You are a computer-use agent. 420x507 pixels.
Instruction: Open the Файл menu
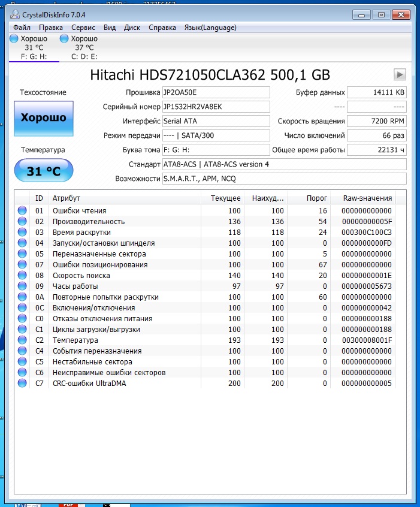pos(22,28)
